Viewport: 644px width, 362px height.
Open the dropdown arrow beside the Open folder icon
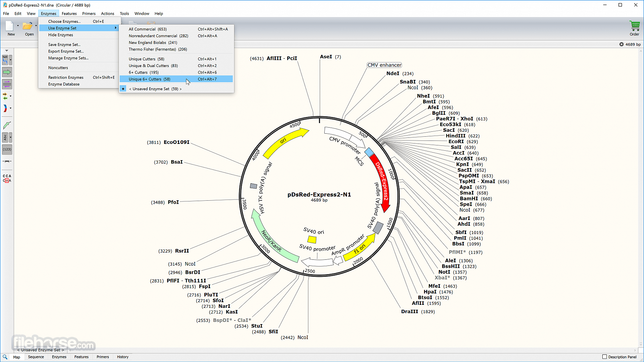(36, 26)
